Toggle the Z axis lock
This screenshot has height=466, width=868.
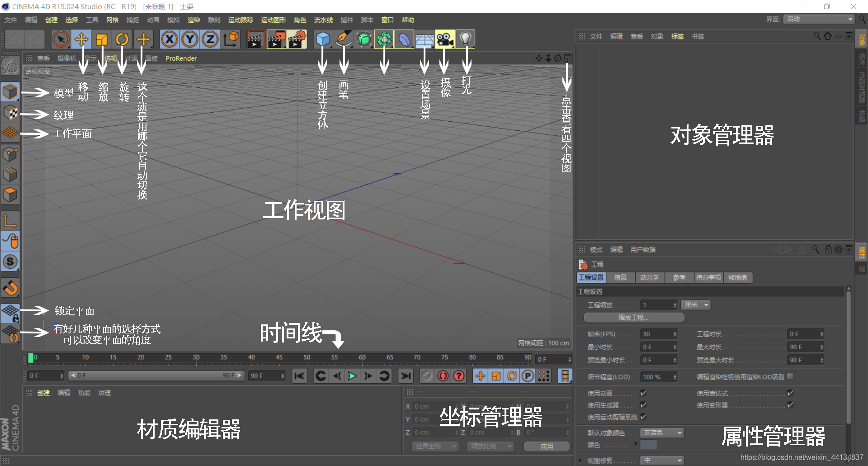click(210, 39)
